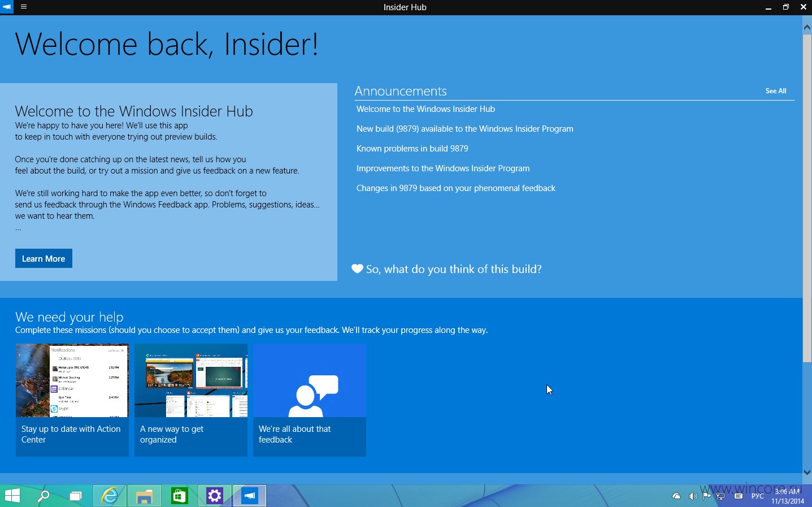The width and height of the screenshot is (812, 507).
Task: Open the clock showing 3:06 AM
Action: pos(788,496)
